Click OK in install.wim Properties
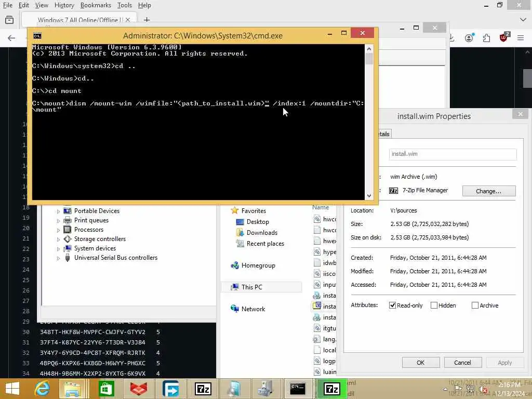The image size is (532, 399). click(421, 363)
